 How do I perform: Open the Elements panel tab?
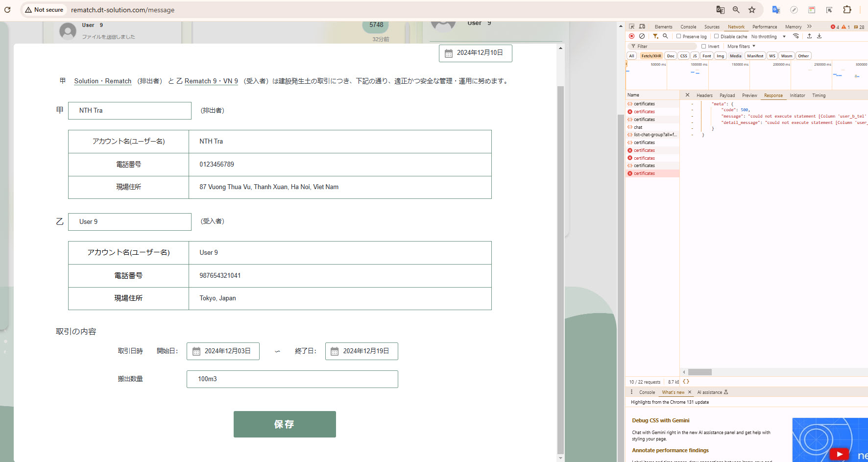tap(663, 27)
